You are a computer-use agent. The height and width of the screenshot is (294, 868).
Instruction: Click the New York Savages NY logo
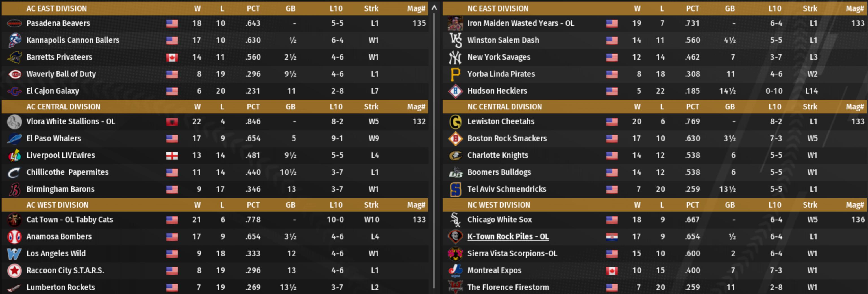click(x=455, y=57)
